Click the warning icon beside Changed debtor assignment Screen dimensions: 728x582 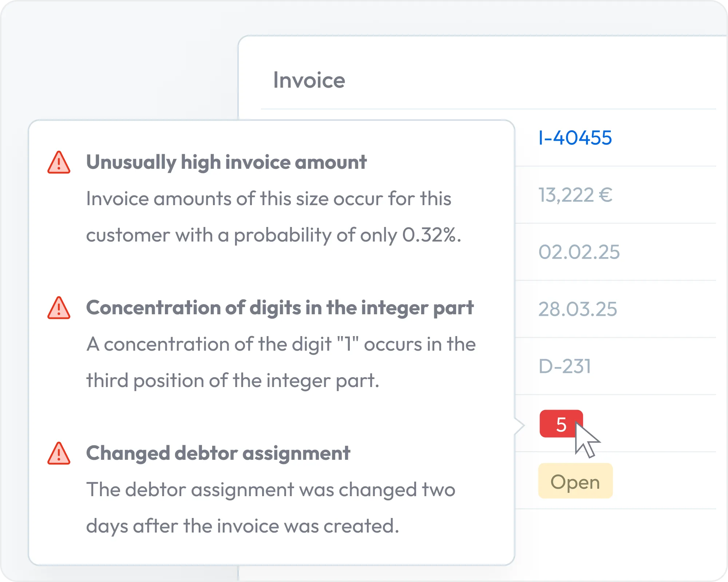[59, 454]
